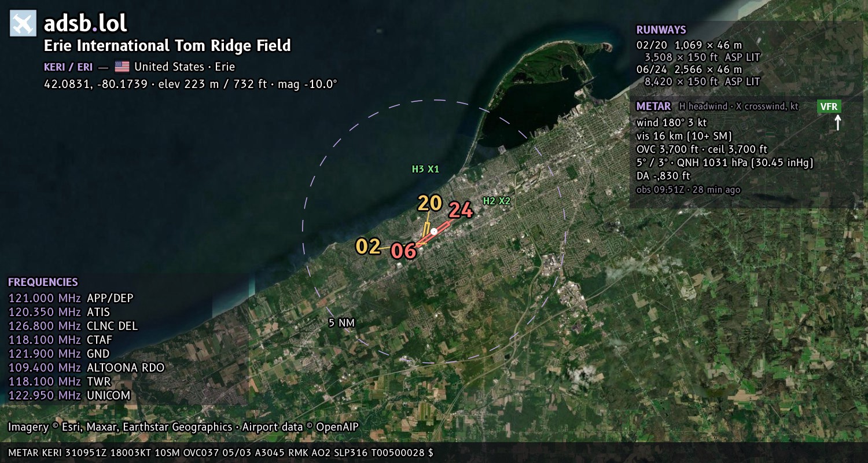Click the adsb.lol site title

[85, 24]
